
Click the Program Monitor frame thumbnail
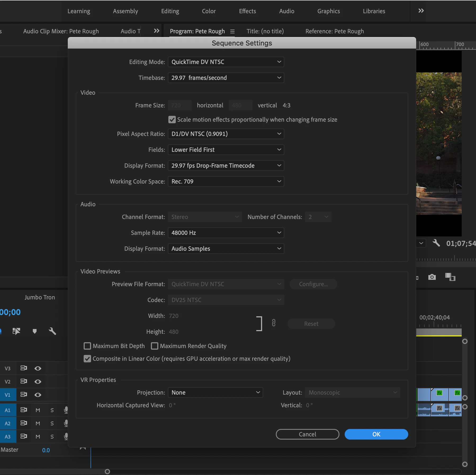439,143
